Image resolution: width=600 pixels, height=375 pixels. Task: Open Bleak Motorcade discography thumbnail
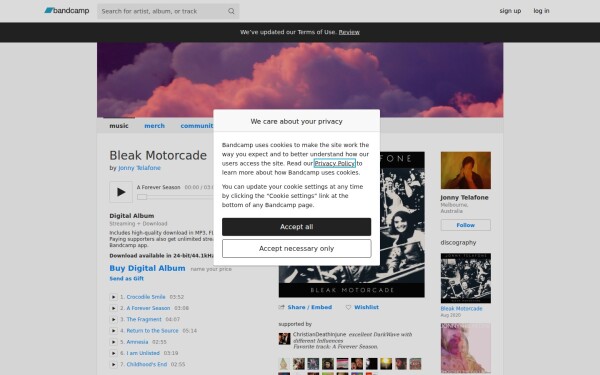466,278
